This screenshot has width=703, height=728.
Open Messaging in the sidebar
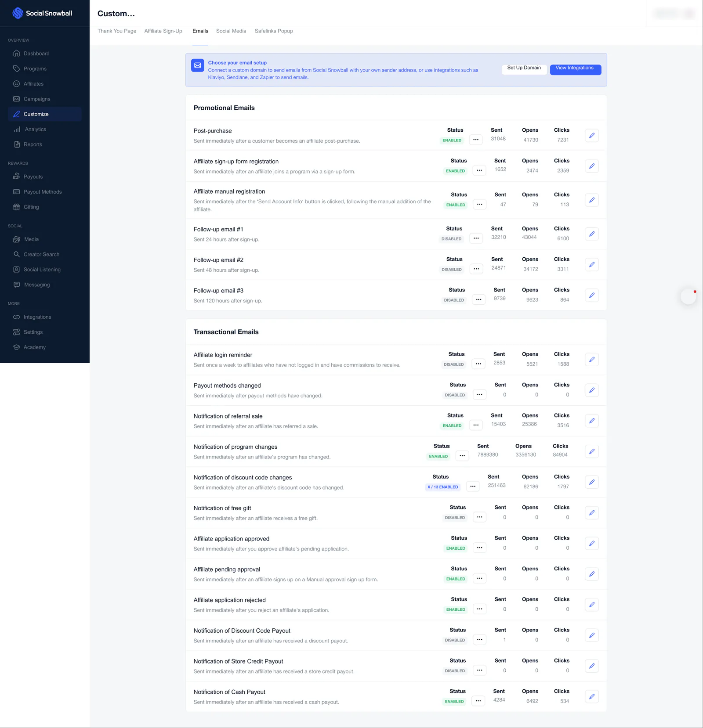coord(44,285)
